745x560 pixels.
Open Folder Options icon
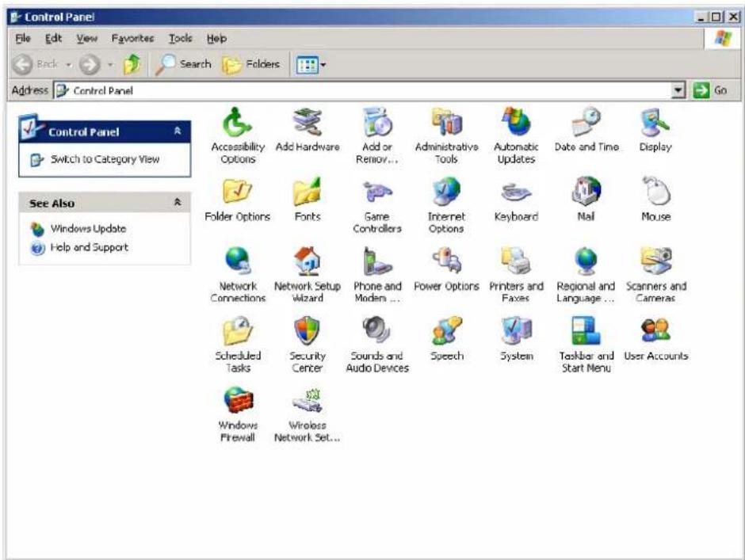pyautogui.click(x=238, y=192)
